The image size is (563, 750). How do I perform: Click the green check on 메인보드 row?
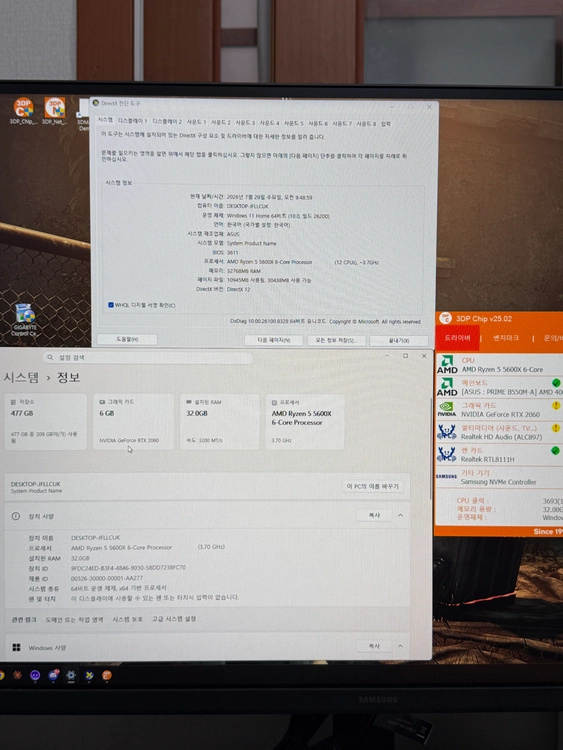tap(556, 383)
